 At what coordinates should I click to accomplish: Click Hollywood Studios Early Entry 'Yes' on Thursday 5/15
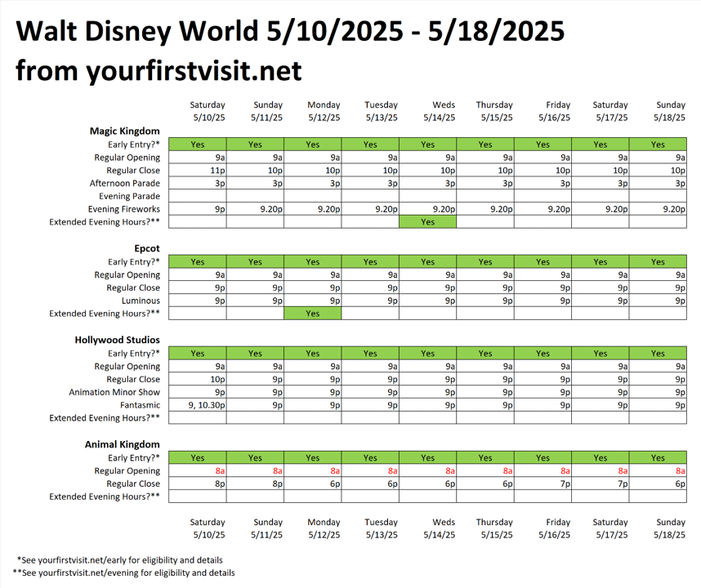(485, 354)
